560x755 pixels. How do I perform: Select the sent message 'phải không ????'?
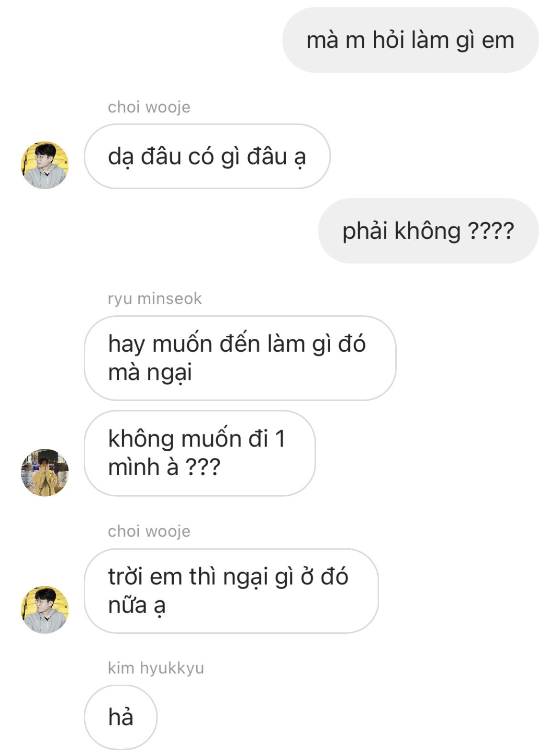pyautogui.click(x=428, y=231)
